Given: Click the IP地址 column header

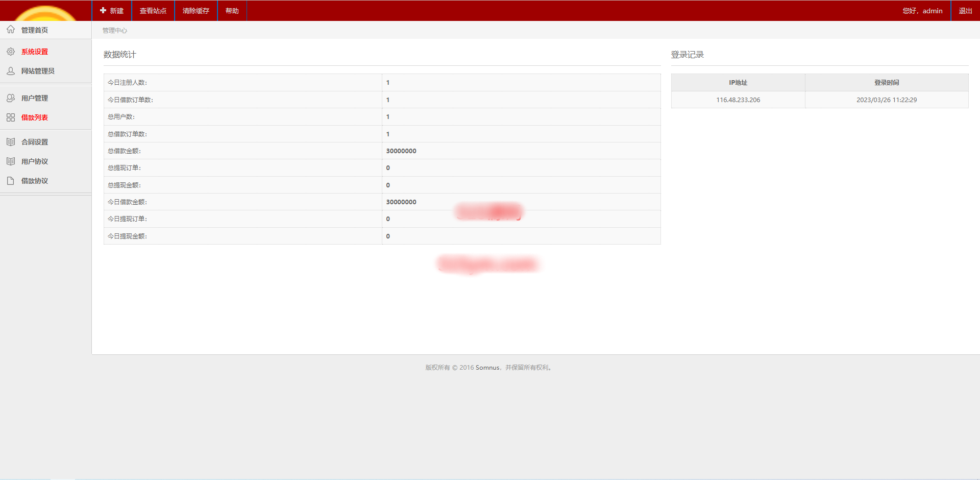Looking at the screenshot, I should (x=738, y=83).
